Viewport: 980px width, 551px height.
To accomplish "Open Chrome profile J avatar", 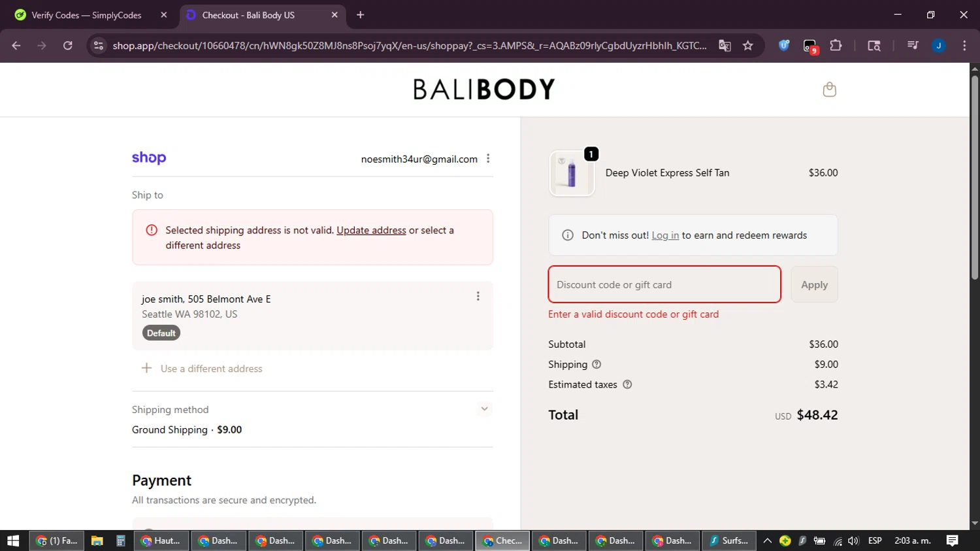I will (x=939, y=46).
